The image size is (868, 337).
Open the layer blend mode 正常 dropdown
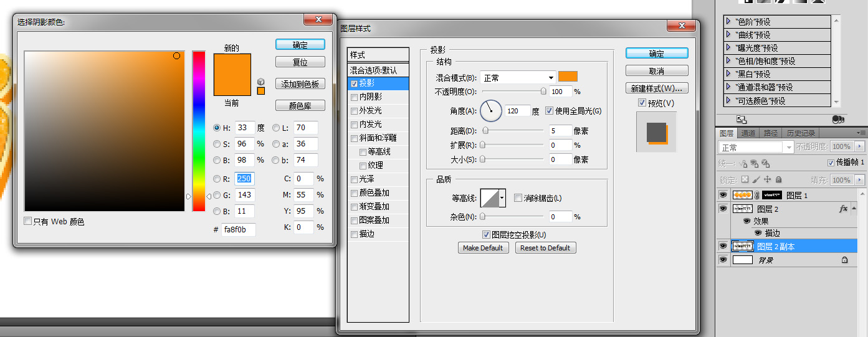756,147
